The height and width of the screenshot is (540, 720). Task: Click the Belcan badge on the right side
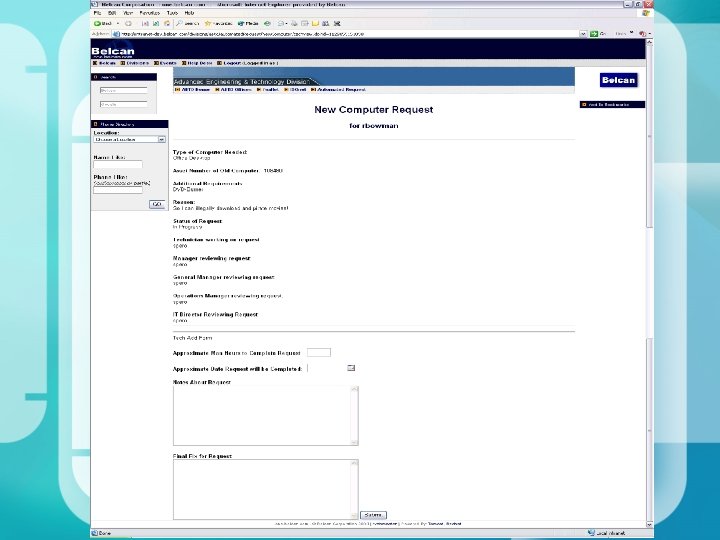(618, 80)
